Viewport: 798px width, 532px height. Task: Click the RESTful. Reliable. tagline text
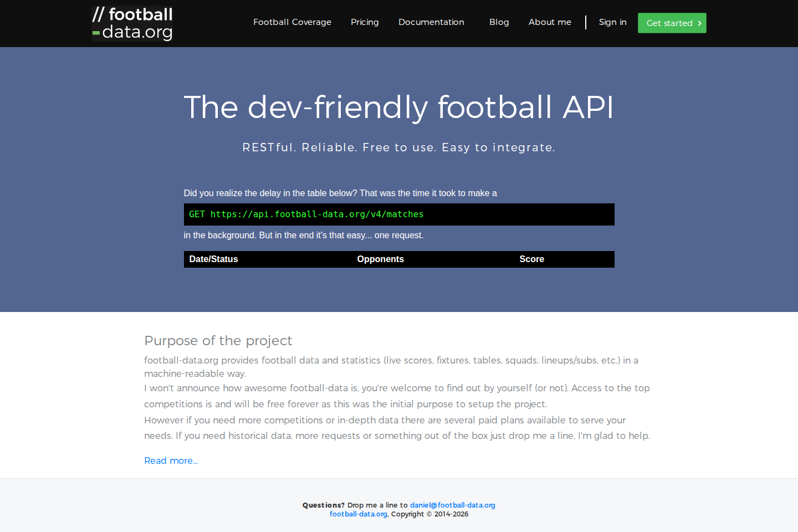point(398,147)
